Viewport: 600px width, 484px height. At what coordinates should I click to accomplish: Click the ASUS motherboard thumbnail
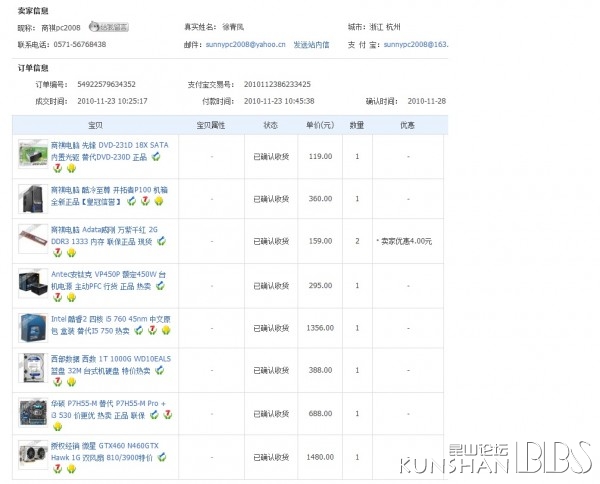33,412
